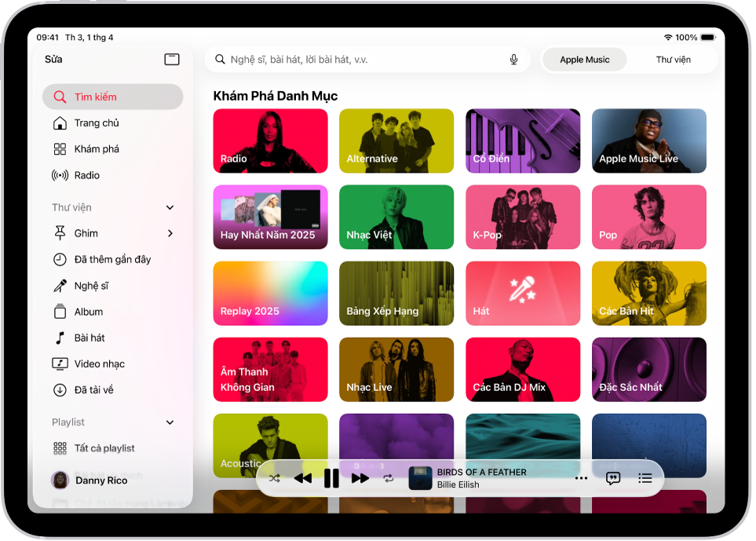
Task: Open the Hát sing category tile
Action: (523, 293)
